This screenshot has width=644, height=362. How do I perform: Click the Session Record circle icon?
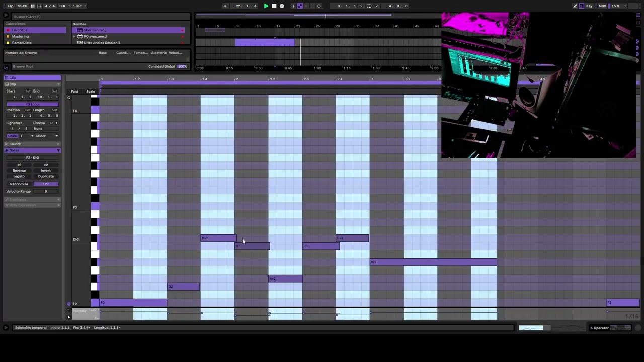click(319, 6)
